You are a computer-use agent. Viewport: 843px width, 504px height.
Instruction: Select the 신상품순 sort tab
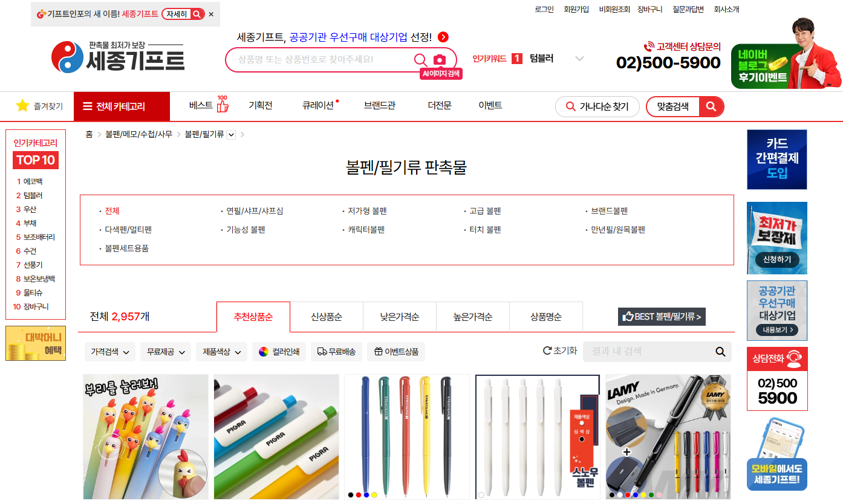click(x=327, y=317)
